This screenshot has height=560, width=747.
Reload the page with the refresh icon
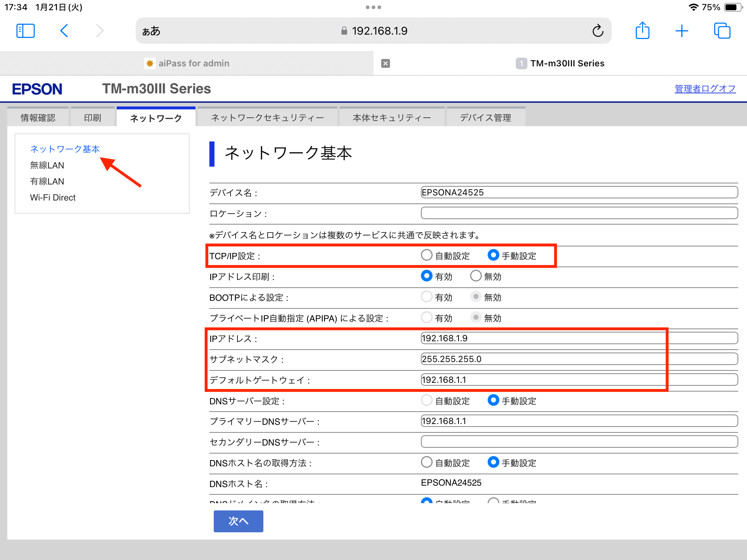pyautogui.click(x=598, y=31)
